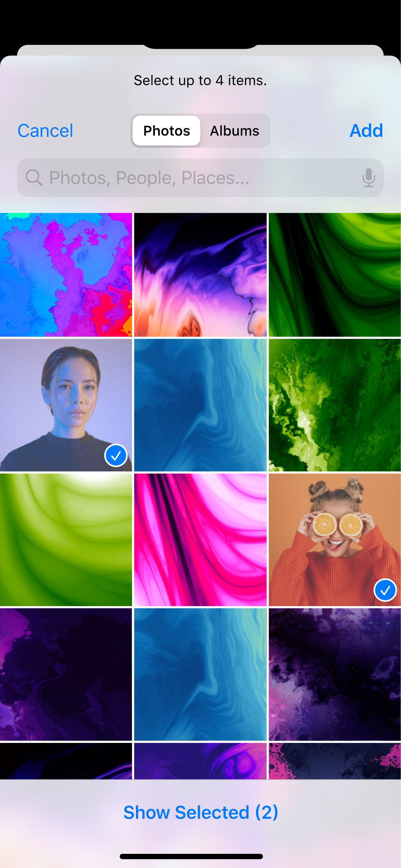The width and height of the screenshot is (401, 868).
Task: Select the blue fluid wallpaper under the pink stripes
Action: 200,674
